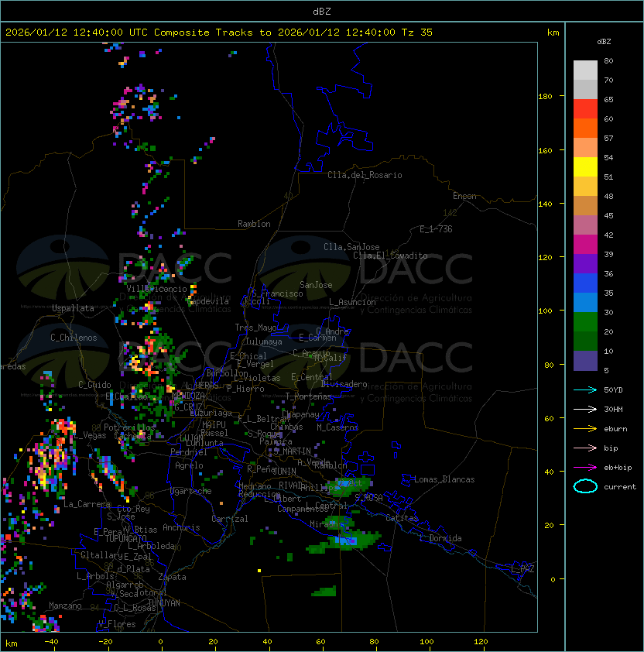This screenshot has height=652, width=644.
Task: Click the cyan current ellipse legend icon
Action: click(x=585, y=486)
